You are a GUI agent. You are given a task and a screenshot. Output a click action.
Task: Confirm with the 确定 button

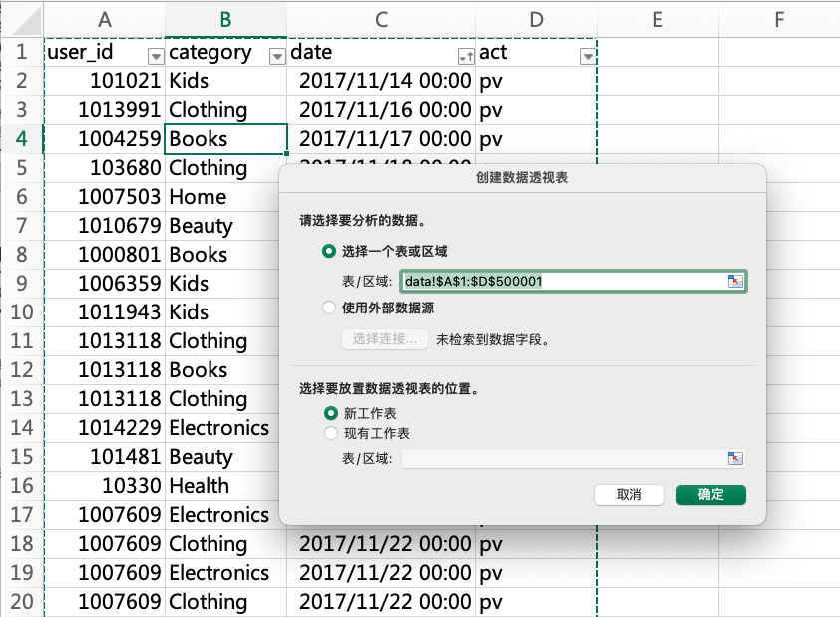(x=711, y=495)
